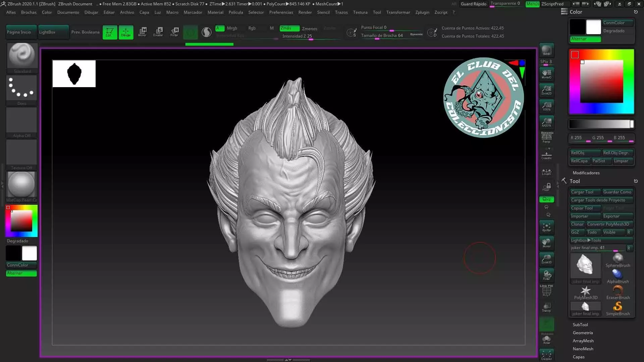The height and width of the screenshot is (362, 644).
Task: Click the Rotar icon in the right shelf
Action: pyautogui.click(x=546, y=275)
